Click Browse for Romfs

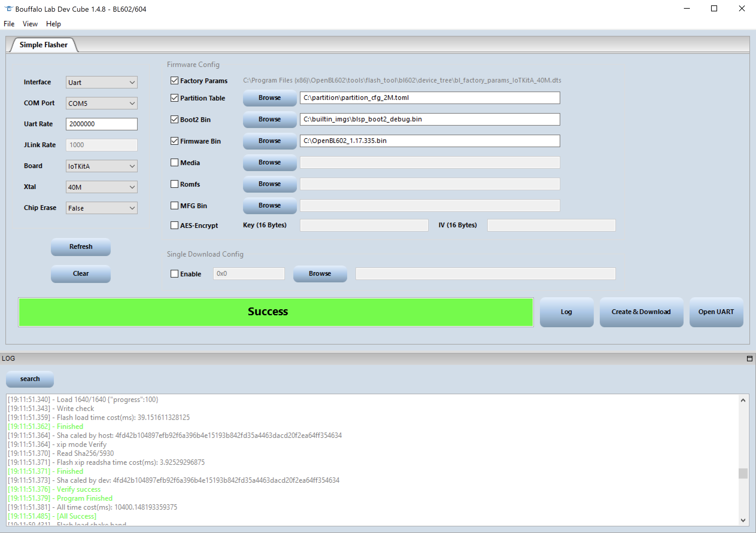coord(270,184)
